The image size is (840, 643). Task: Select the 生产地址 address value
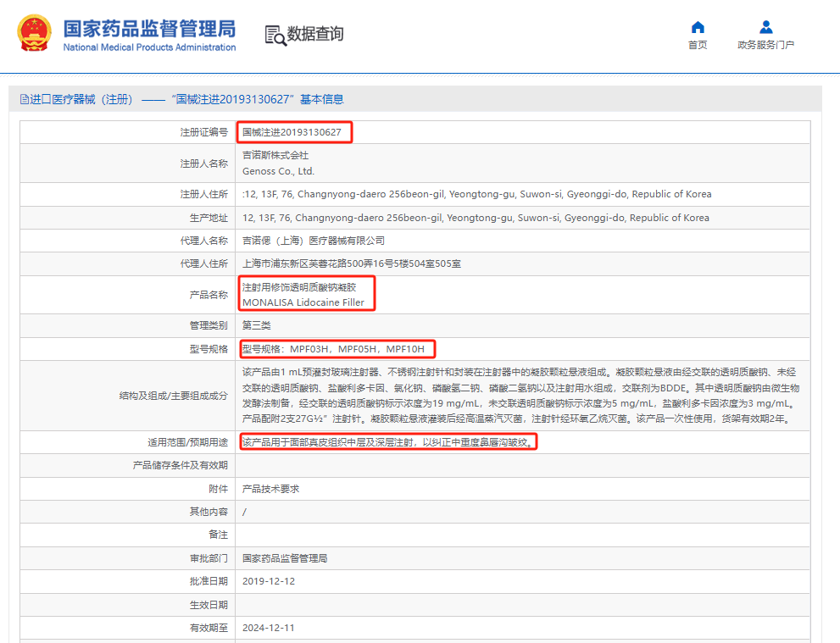tap(476, 218)
